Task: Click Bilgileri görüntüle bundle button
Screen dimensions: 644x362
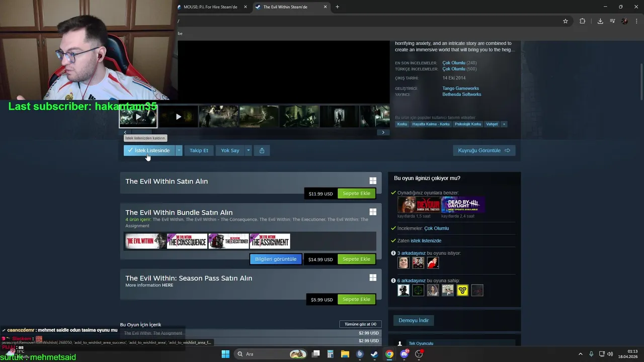Action: coord(276,259)
